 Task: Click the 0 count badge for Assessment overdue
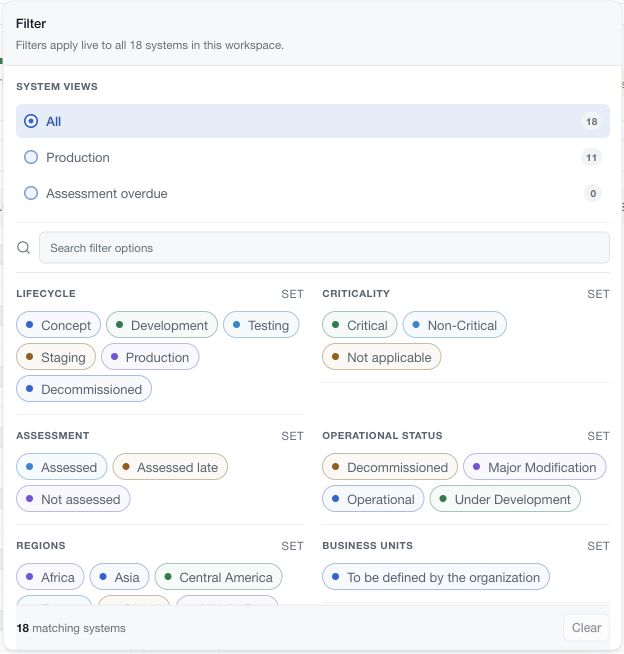[593, 194]
